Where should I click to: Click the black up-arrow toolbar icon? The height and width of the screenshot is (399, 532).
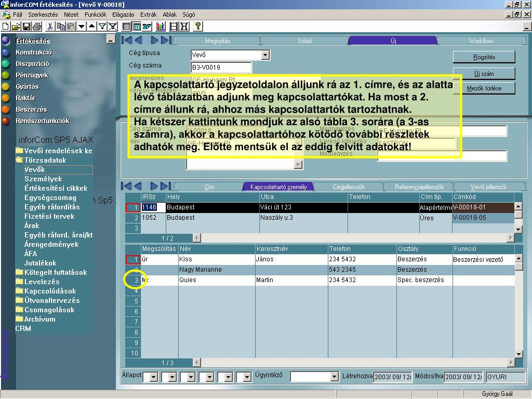(x=91, y=26)
